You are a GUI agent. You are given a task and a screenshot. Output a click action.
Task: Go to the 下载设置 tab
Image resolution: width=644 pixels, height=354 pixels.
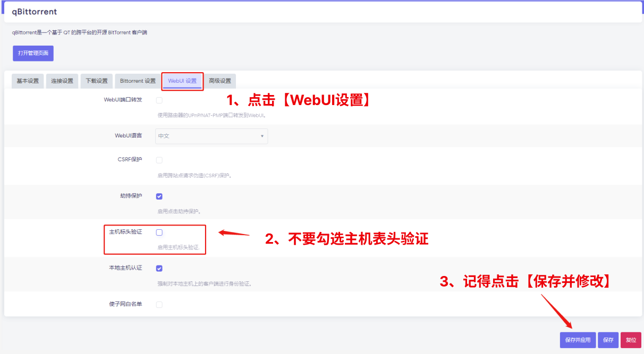click(x=97, y=81)
